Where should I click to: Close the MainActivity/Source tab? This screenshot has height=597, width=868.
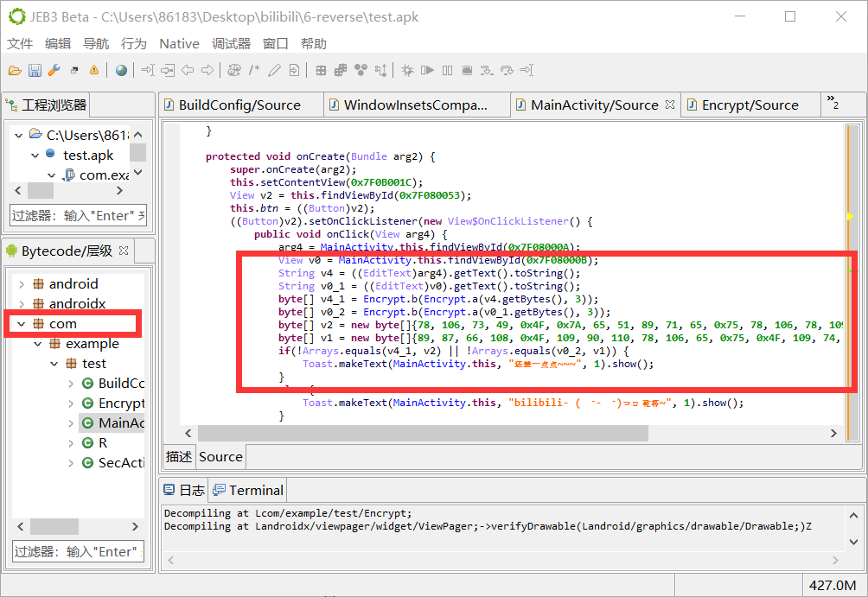670,105
